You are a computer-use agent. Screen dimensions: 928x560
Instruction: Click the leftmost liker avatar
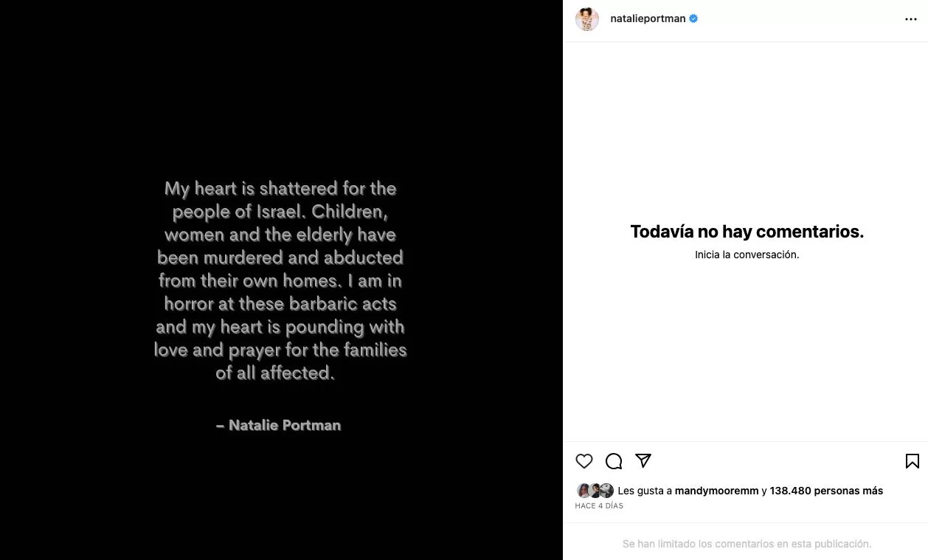583,491
